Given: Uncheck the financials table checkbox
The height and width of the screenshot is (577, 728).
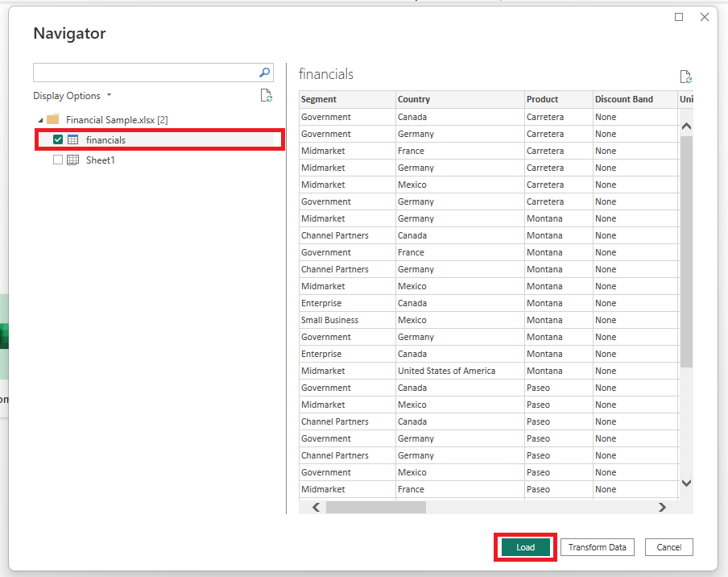Looking at the screenshot, I should [58, 140].
